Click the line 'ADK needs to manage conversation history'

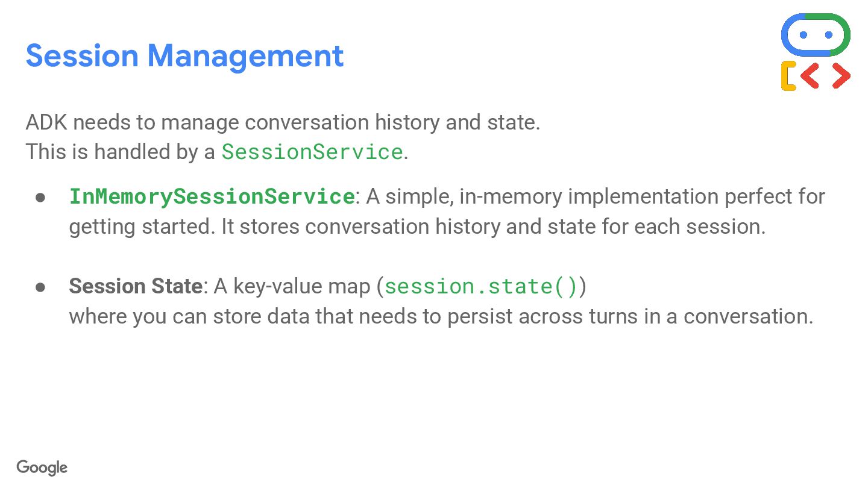coord(282,122)
